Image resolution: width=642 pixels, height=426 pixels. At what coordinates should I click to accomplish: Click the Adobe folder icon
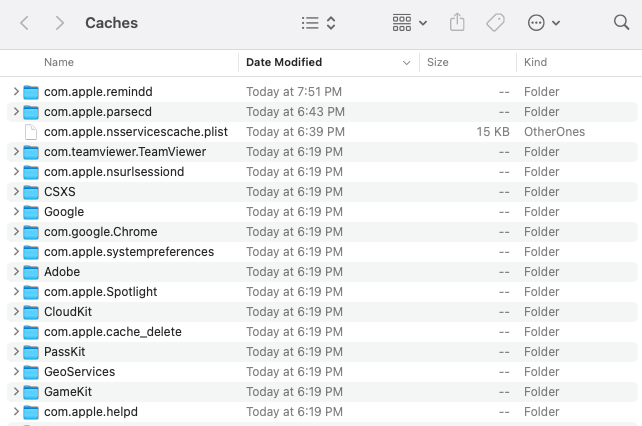(31, 272)
